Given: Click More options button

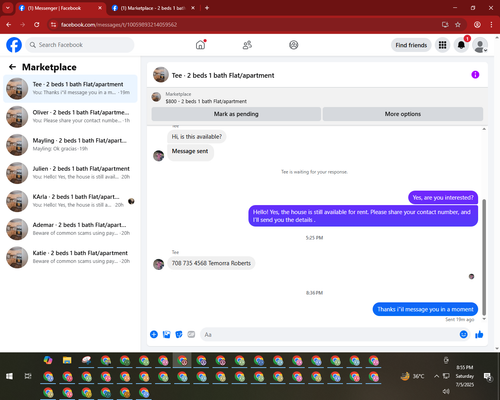Looking at the screenshot, I should point(403,114).
